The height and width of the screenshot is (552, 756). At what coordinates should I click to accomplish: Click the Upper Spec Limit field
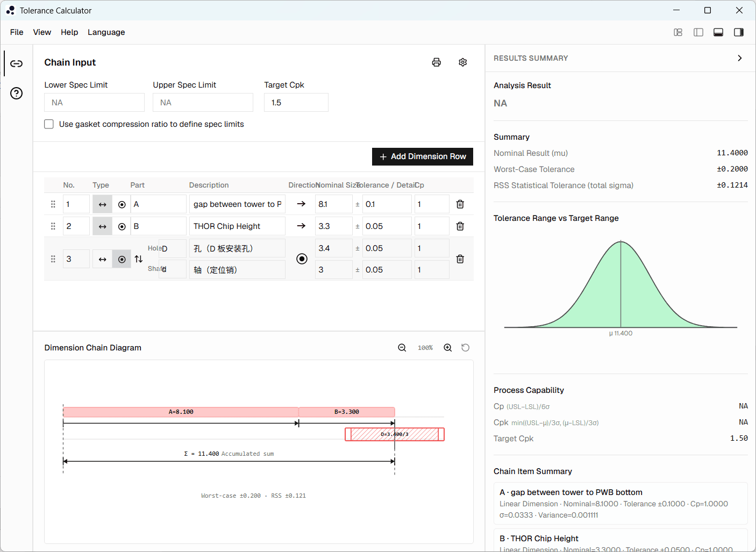[203, 103]
